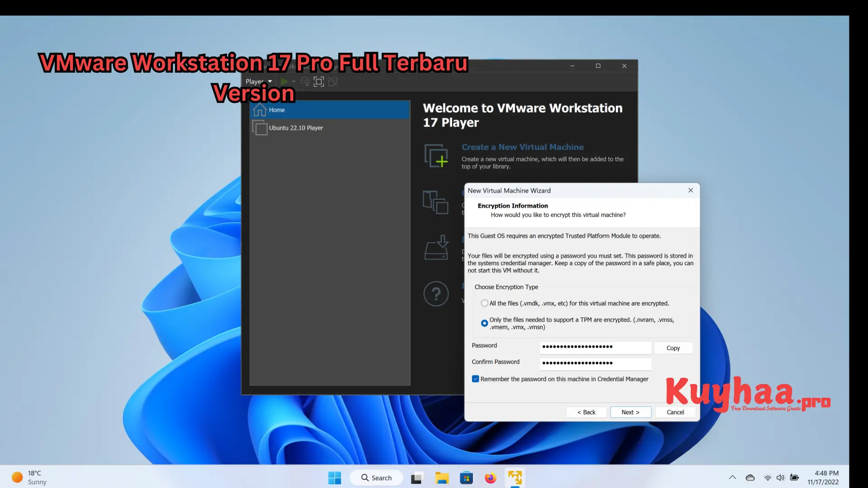Open the Windows Start menu

tap(335, 478)
